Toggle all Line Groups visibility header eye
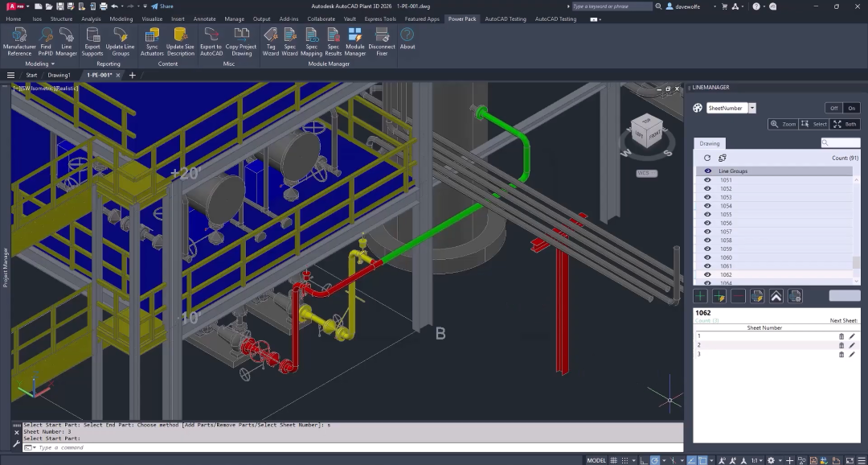868x465 pixels. coord(707,171)
